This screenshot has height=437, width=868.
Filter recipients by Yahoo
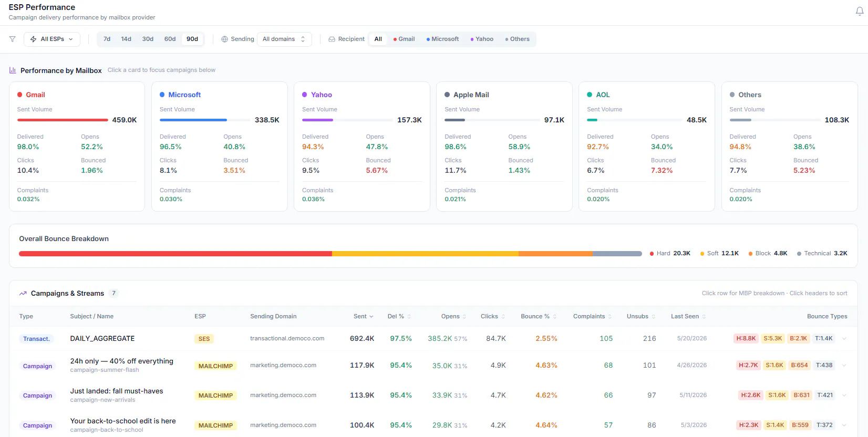pos(482,39)
